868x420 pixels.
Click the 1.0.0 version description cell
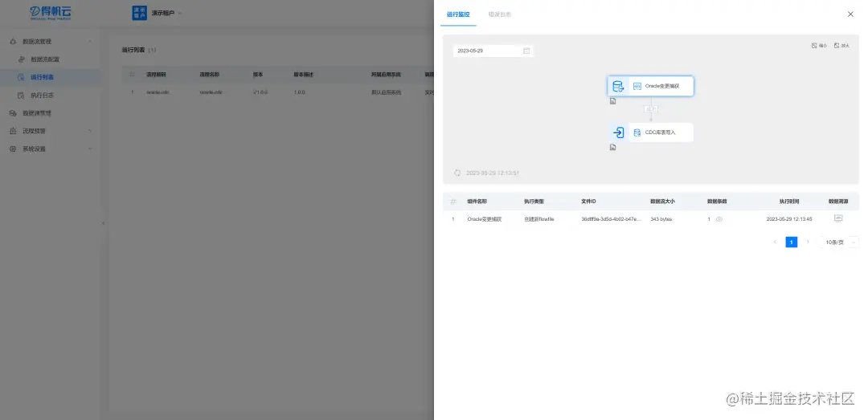(300, 92)
